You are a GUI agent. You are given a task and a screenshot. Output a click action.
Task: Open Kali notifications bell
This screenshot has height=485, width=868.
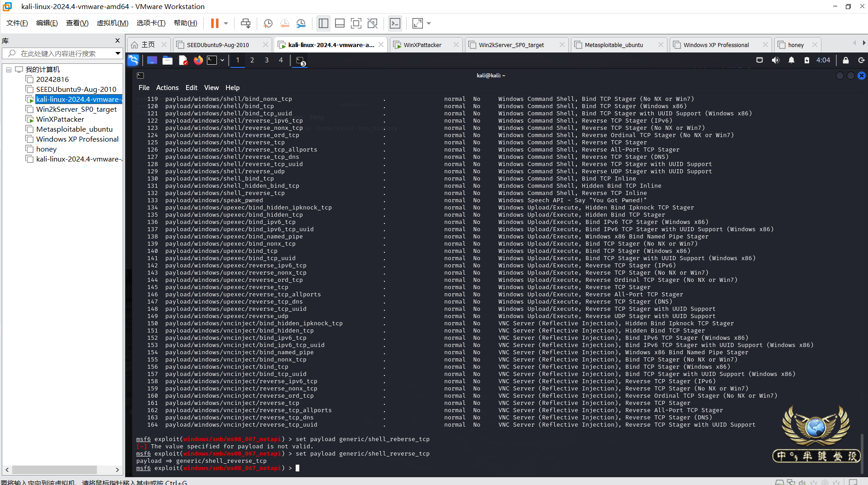pos(791,60)
